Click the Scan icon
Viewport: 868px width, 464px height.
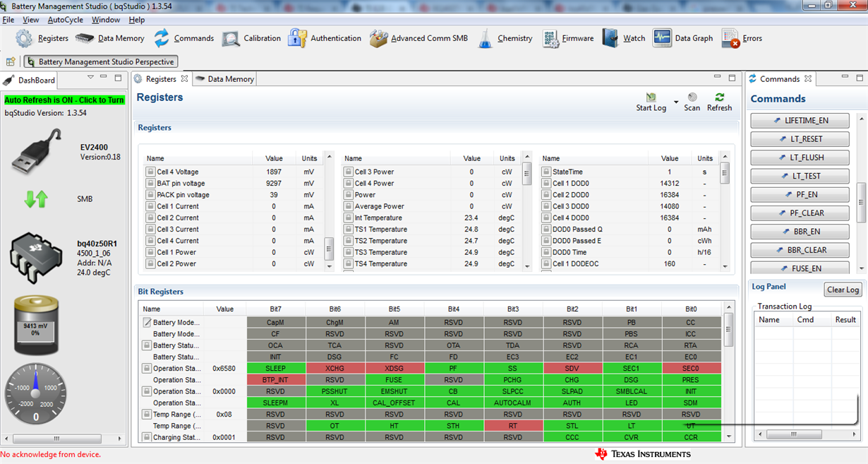click(x=692, y=97)
